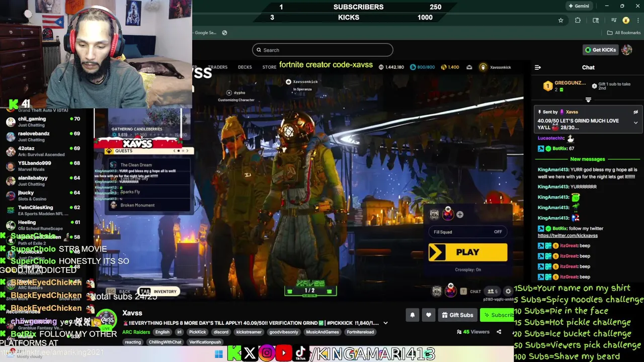This screenshot has height=362, width=644.
Task: Click quests pager right arrow
Action: click(x=187, y=151)
